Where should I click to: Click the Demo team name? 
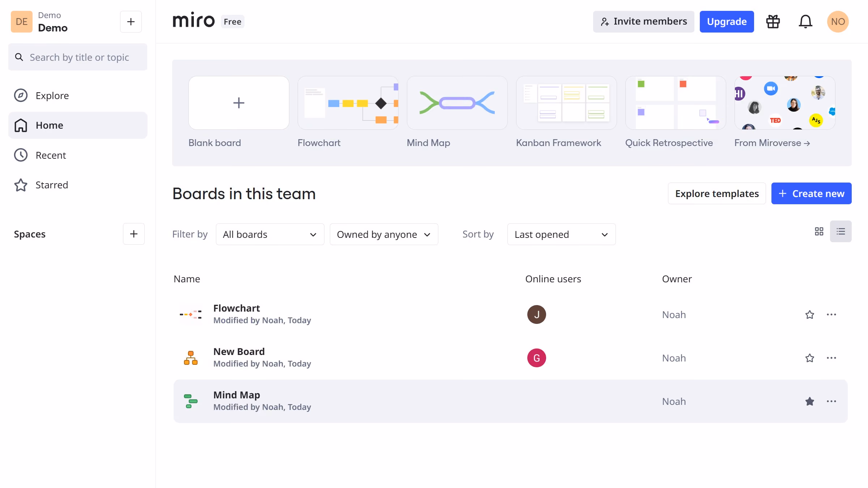pyautogui.click(x=52, y=28)
